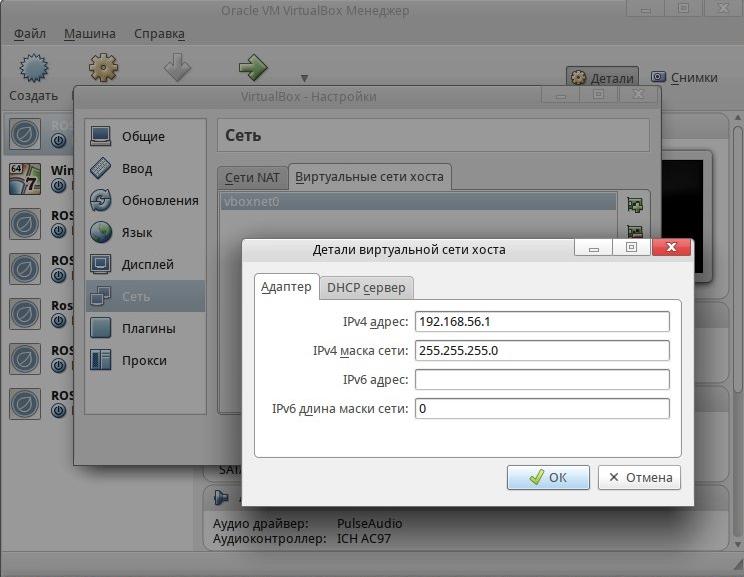The width and height of the screenshot is (744, 577).
Task: Select Дисплей in the settings sidebar
Action: [145, 264]
